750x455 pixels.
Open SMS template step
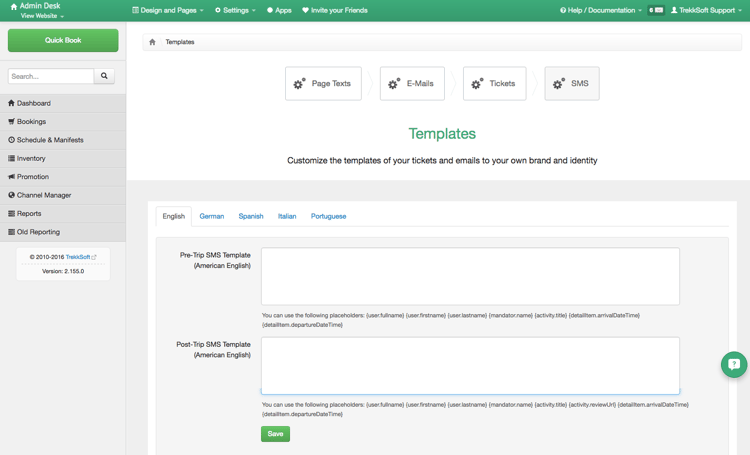572,84
